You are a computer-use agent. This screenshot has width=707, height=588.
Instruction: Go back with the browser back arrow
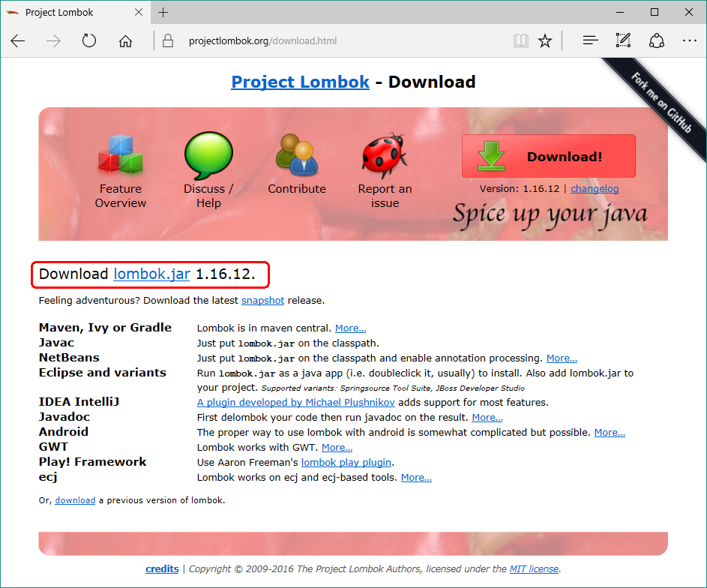17,41
